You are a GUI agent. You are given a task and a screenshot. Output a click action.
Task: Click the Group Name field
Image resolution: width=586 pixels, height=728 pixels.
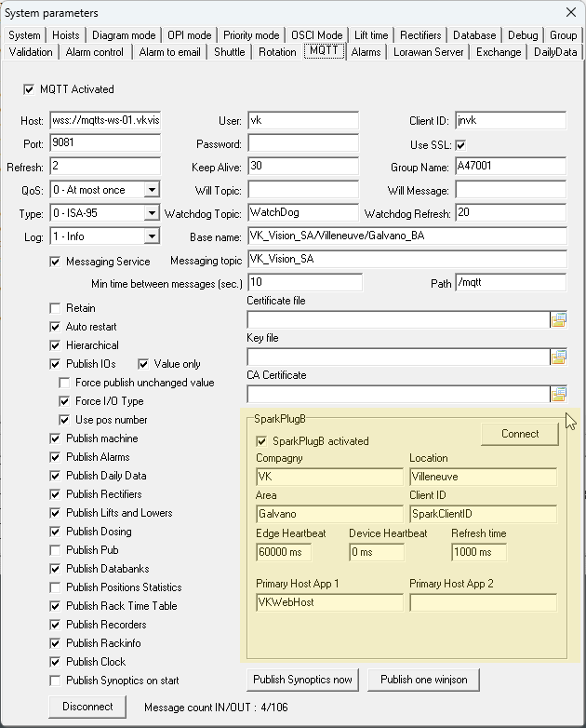511,167
